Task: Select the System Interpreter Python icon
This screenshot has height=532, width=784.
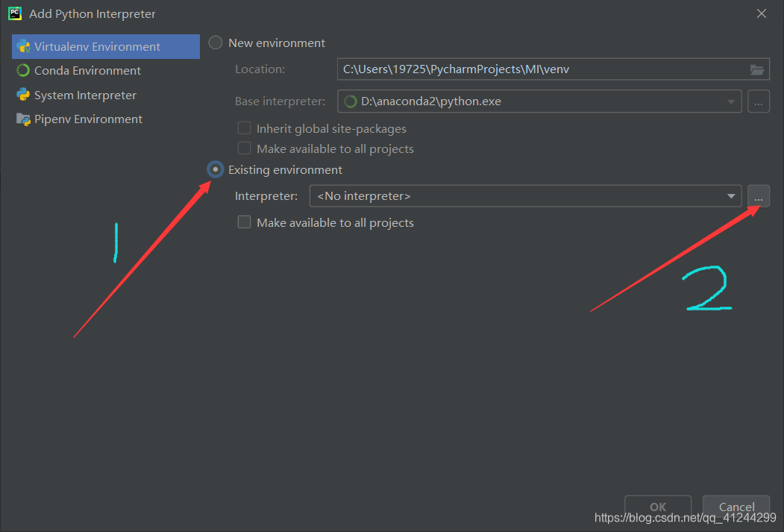Action: (x=23, y=95)
